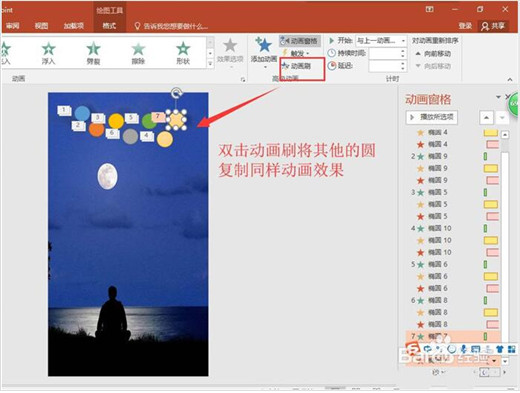Collapse the ribbon with the chevron
Image resolution: width=520 pixels, height=393 pixels.
(x=510, y=79)
